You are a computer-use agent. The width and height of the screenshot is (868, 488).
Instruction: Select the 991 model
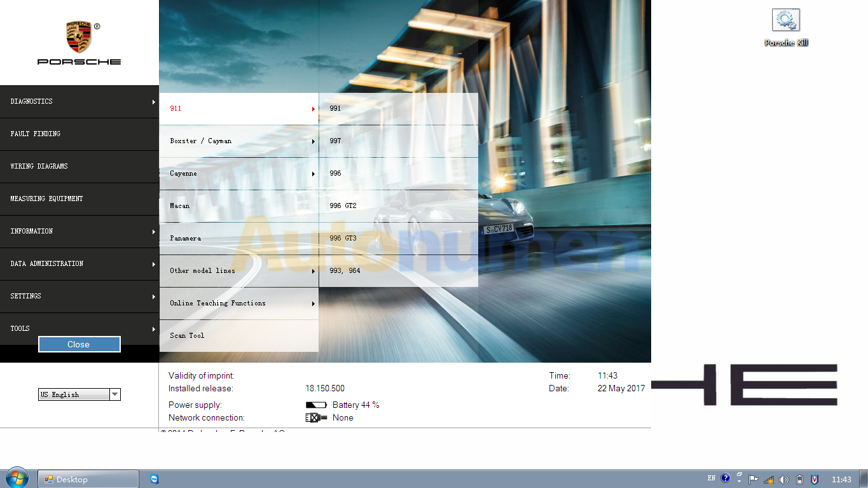pyautogui.click(x=398, y=109)
